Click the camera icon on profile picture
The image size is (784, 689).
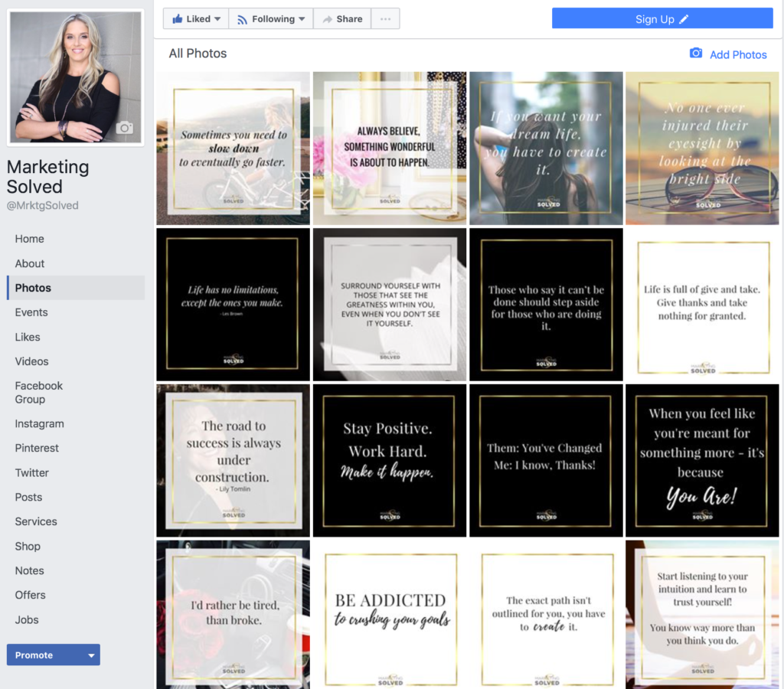coord(124,128)
